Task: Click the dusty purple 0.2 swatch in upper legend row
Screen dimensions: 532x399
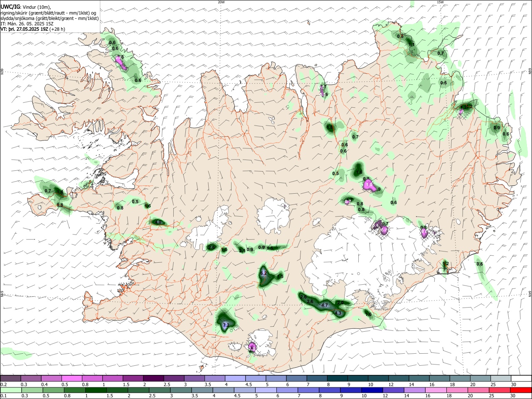Action: [10, 378]
